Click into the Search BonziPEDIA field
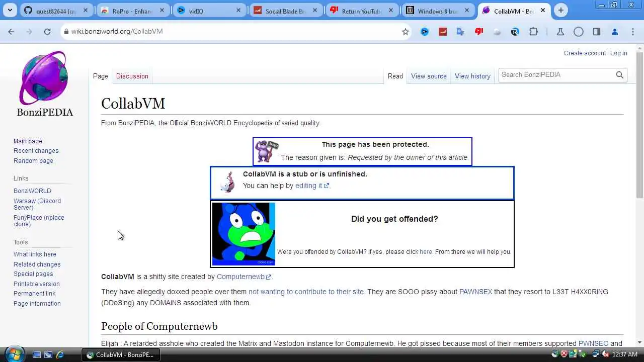 [x=556, y=75]
